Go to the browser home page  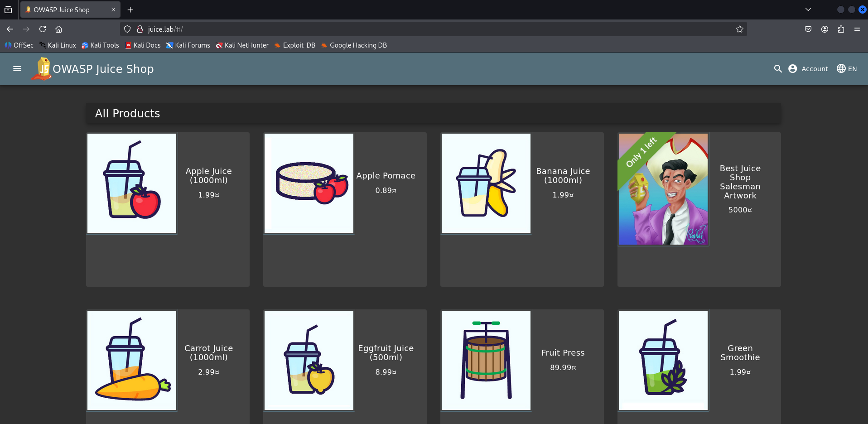click(x=59, y=29)
